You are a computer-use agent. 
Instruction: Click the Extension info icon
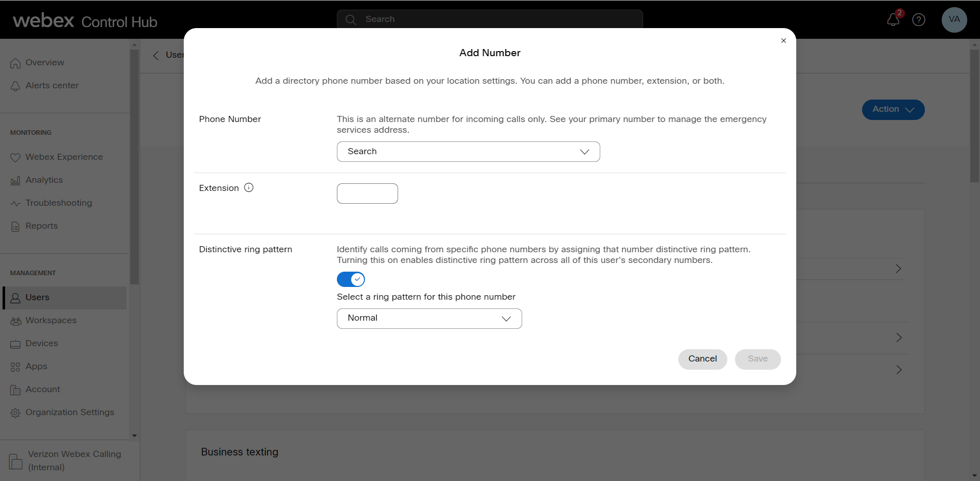tap(249, 187)
